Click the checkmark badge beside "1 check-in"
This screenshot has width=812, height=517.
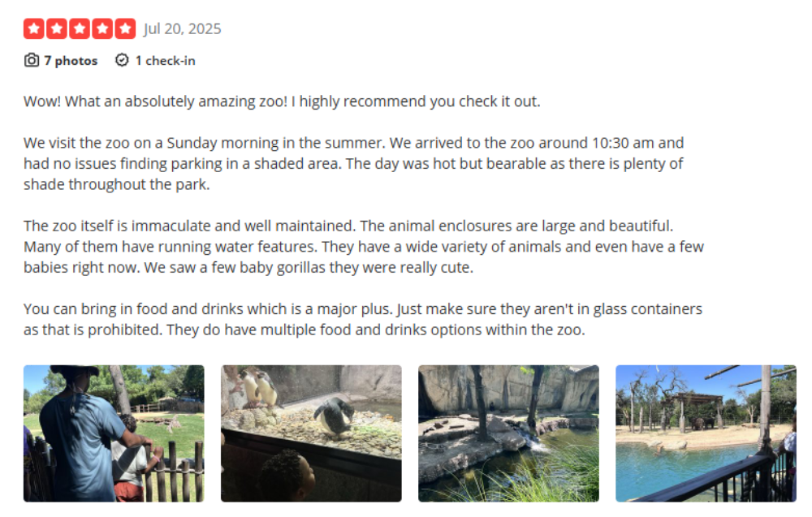[x=122, y=60]
